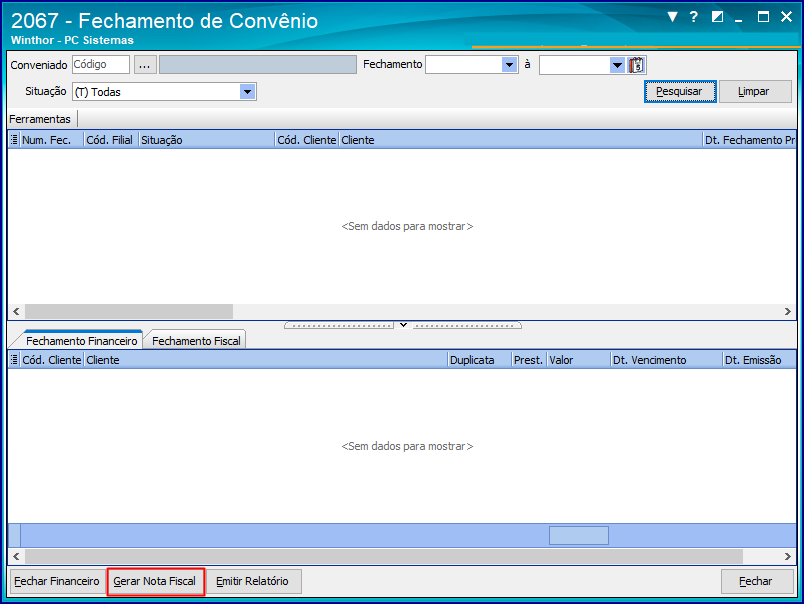The height and width of the screenshot is (604, 804).
Task: Click the title bar dropdown triangle icon
Action: coord(672,17)
